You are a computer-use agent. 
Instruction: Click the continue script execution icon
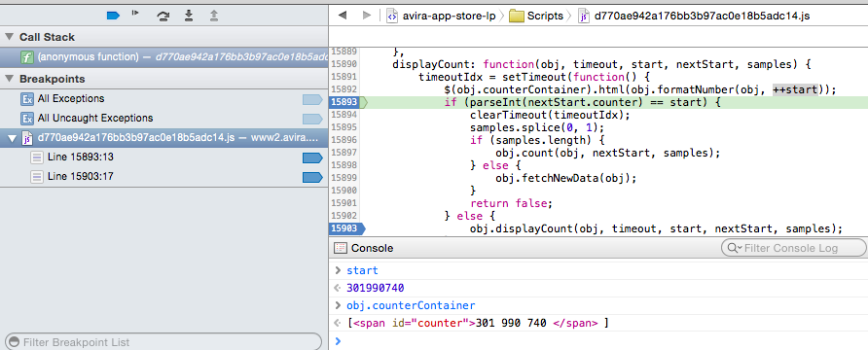tap(135, 14)
